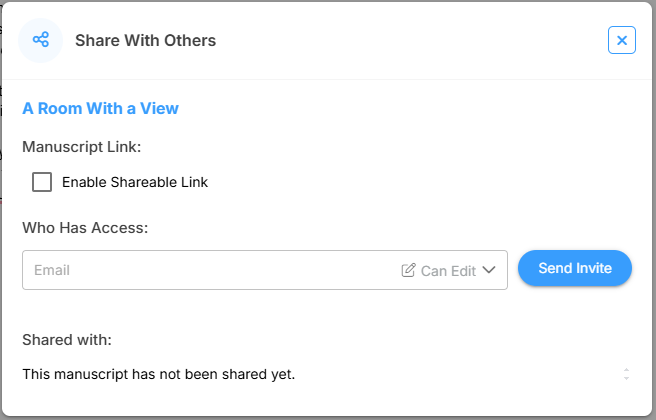Click the Who Has Access label
The height and width of the screenshot is (420, 656).
tap(85, 227)
